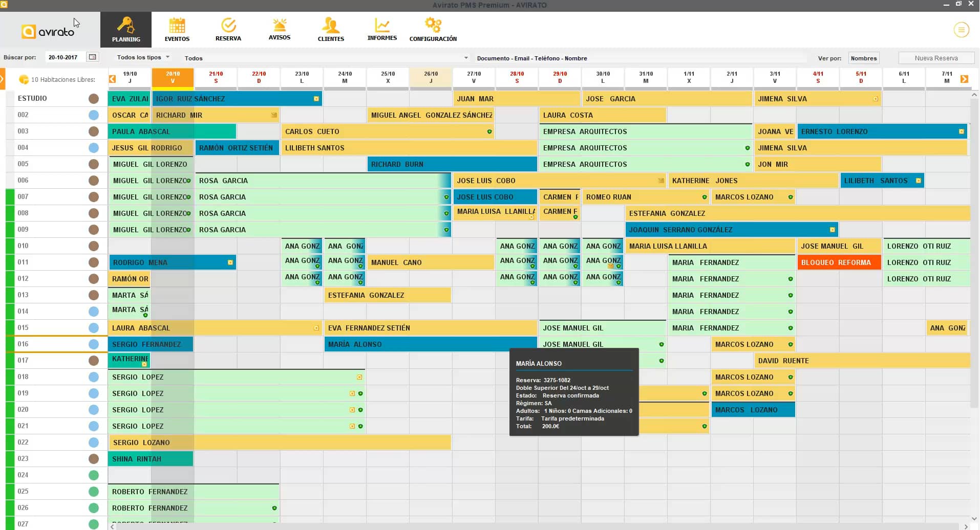This screenshot has width=980, height=530.
Task: Click the Nueva Reserva button
Action: [936, 58]
